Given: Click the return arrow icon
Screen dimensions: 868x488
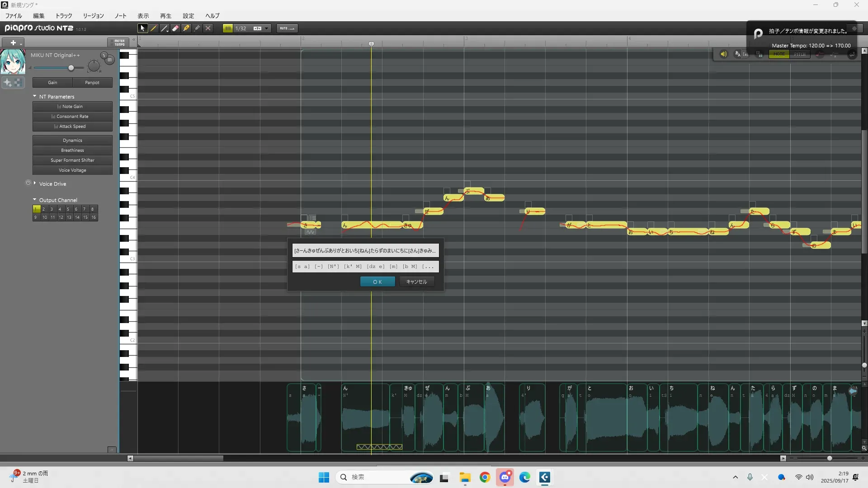Looking at the screenshot, I should coord(852,54).
